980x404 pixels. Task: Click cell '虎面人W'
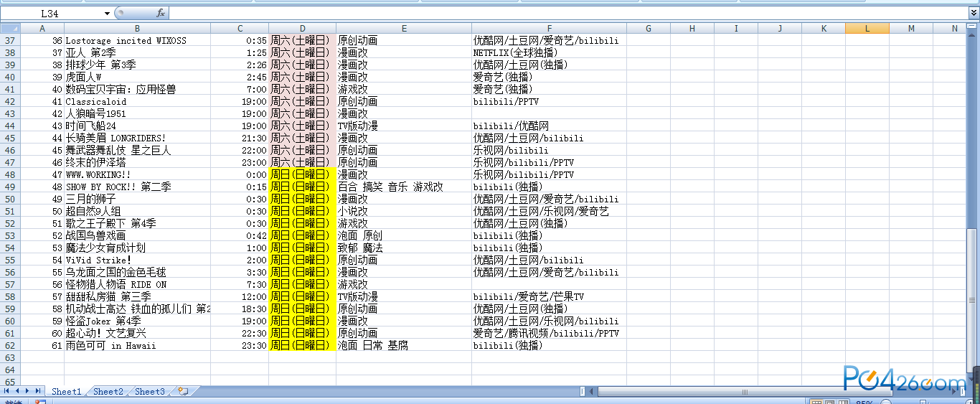tap(138, 77)
